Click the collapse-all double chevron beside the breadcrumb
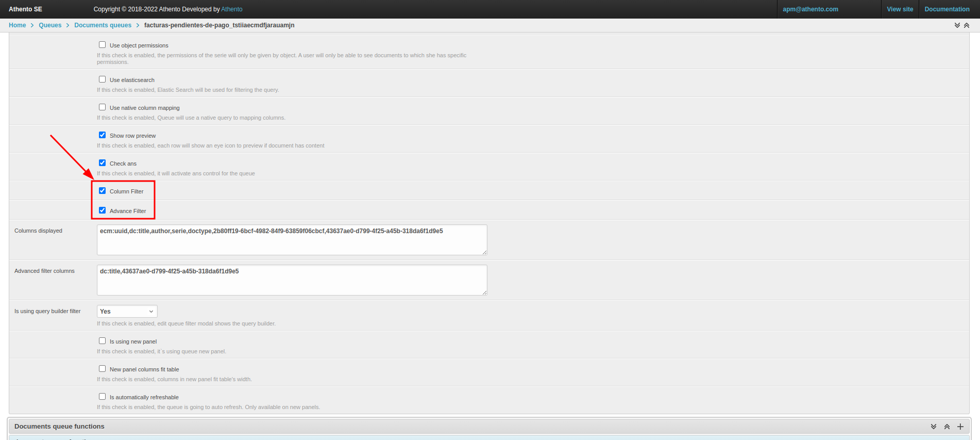Image resolution: width=980 pixels, height=440 pixels. [x=967, y=25]
